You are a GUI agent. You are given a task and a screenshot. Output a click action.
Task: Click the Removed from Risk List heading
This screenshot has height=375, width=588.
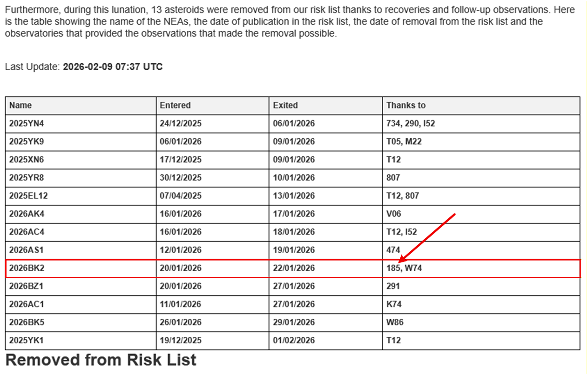(x=101, y=360)
